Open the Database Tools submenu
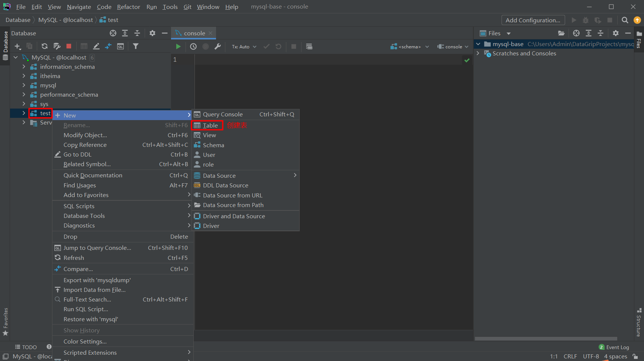644x361 pixels. click(123, 216)
